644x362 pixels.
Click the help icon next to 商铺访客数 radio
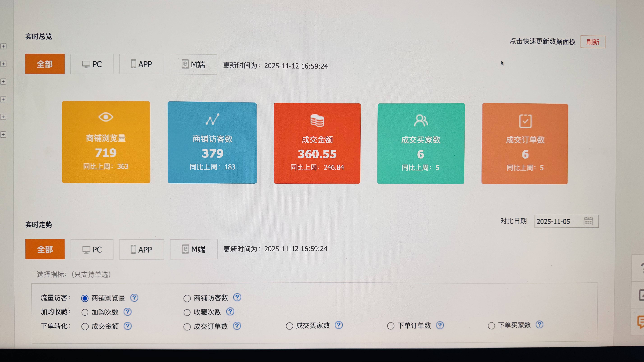237,297
